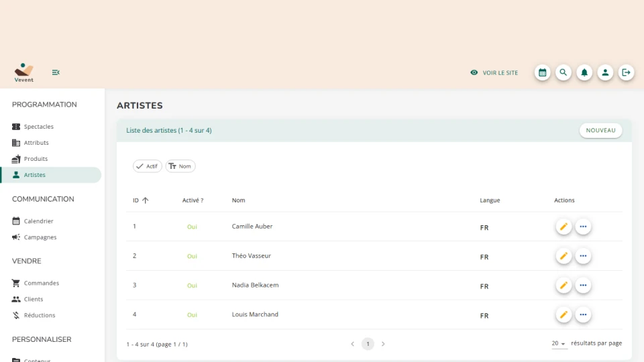Go to previous page chevron

click(x=352, y=344)
